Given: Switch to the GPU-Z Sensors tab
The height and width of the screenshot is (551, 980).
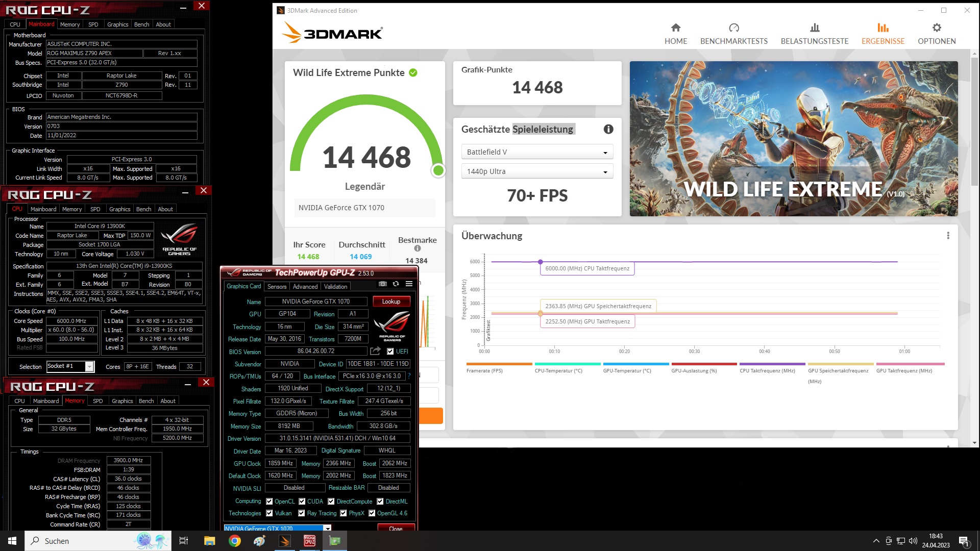Looking at the screenshot, I should click(x=277, y=287).
